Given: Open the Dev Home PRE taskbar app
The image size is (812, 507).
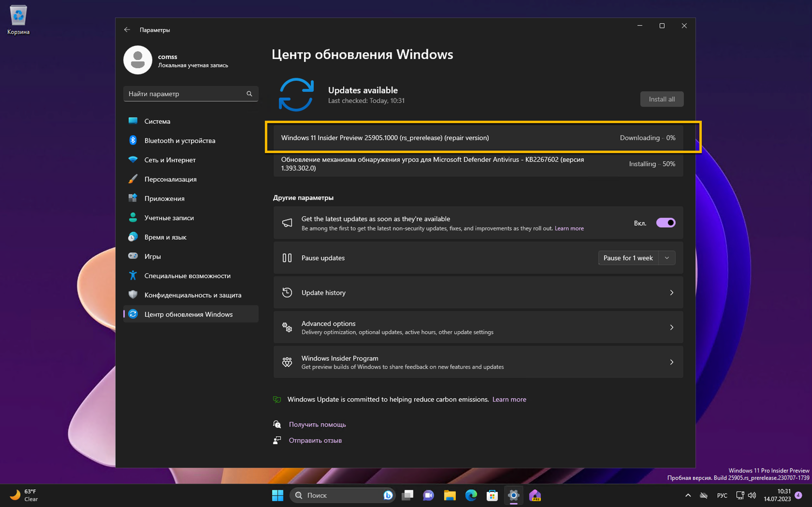Looking at the screenshot, I should 535,495.
